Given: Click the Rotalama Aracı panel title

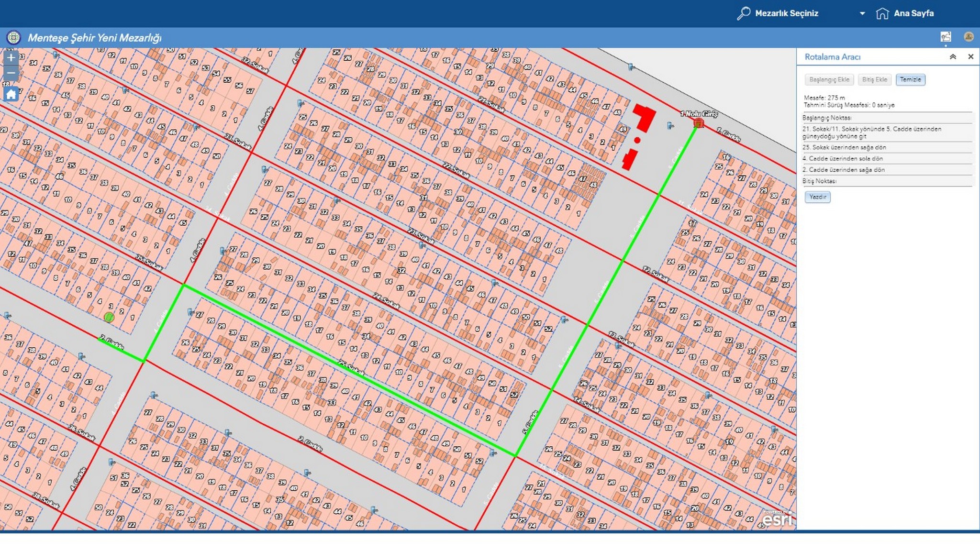Looking at the screenshot, I should [x=833, y=57].
